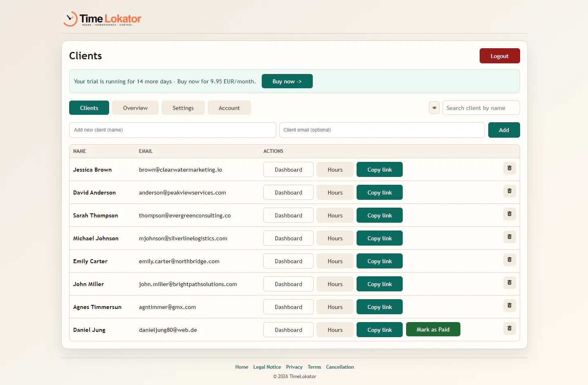Click the Add new client name field
The height and width of the screenshot is (385, 588).
pos(173,130)
